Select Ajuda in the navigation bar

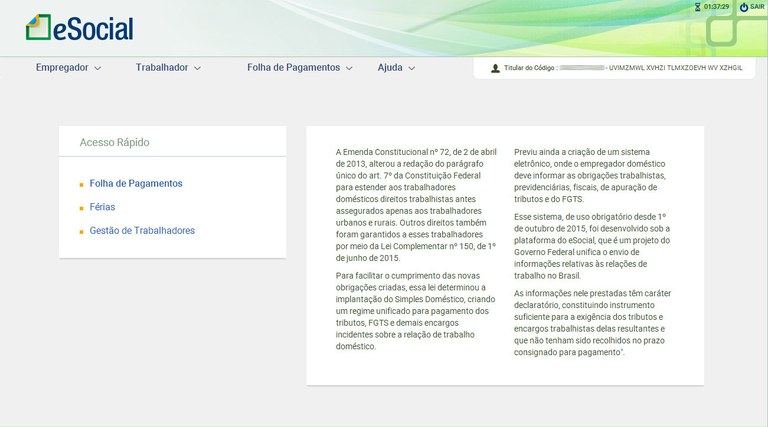pos(390,68)
